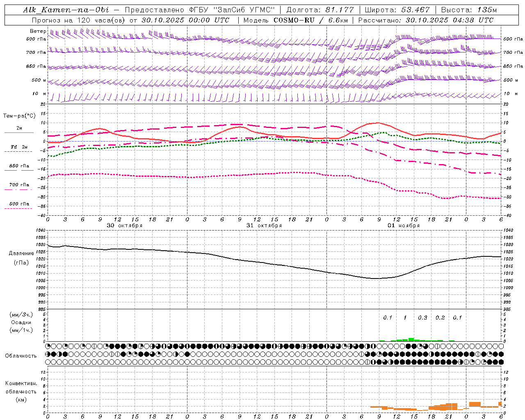525x420 pixels.
Task: Click the (км) unit under облачность
Action: (21, 399)
